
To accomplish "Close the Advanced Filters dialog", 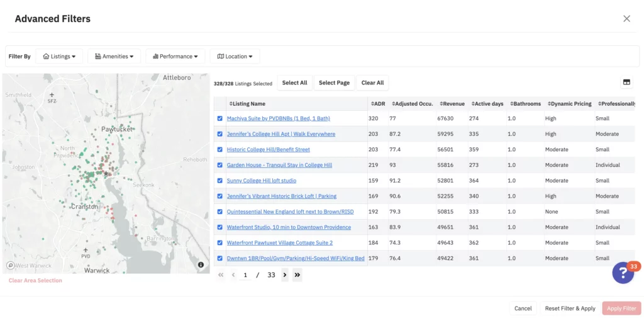I will point(626,19).
